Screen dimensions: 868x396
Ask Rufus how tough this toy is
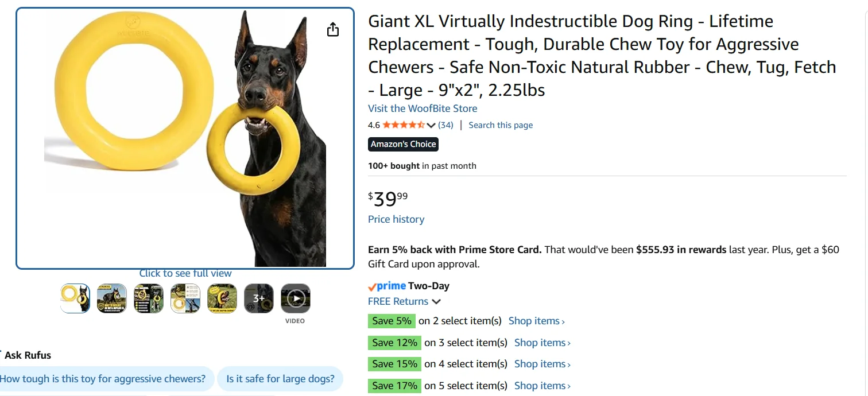point(103,379)
